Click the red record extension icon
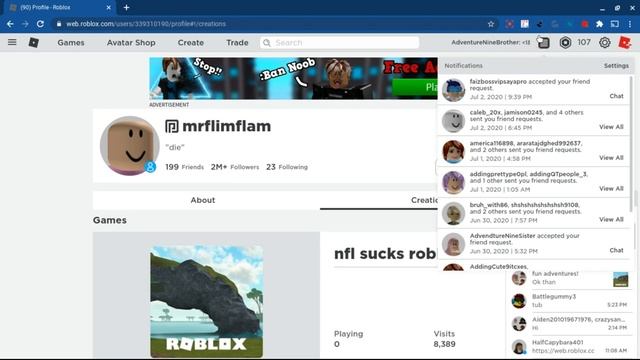The width and height of the screenshot is (640, 360). (584, 24)
